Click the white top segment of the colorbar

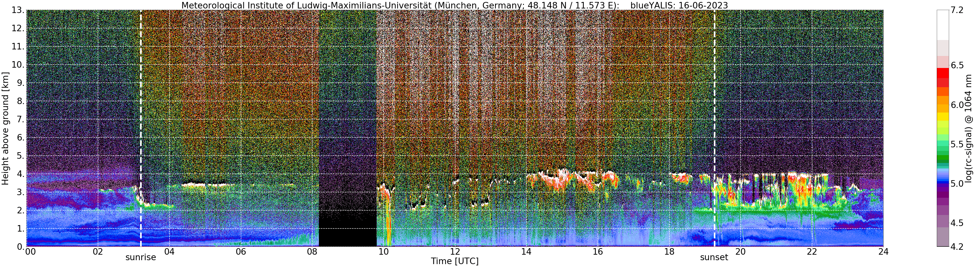pyautogui.click(x=943, y=25)
